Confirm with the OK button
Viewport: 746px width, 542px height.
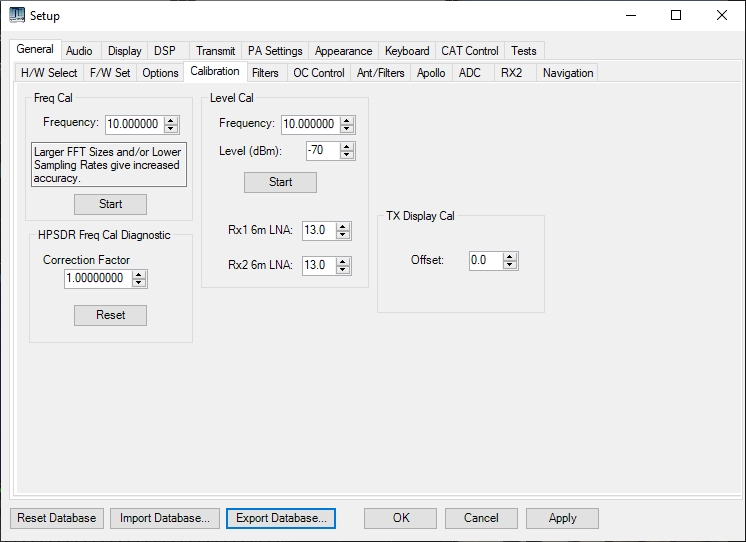pos(401,518)
